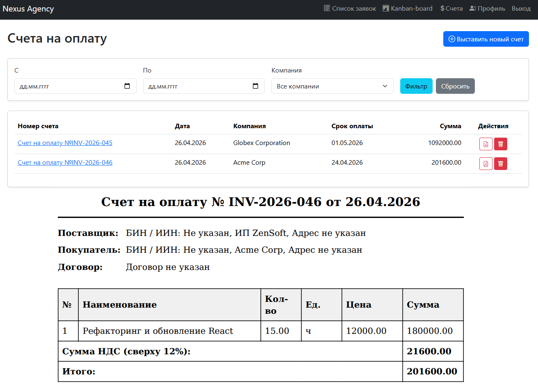
Task: Download PDF for invoice INV-2026-046
Action: [x=486, y=164]
